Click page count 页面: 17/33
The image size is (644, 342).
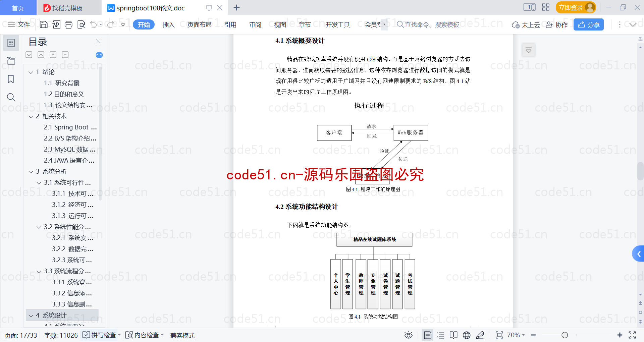21,335
